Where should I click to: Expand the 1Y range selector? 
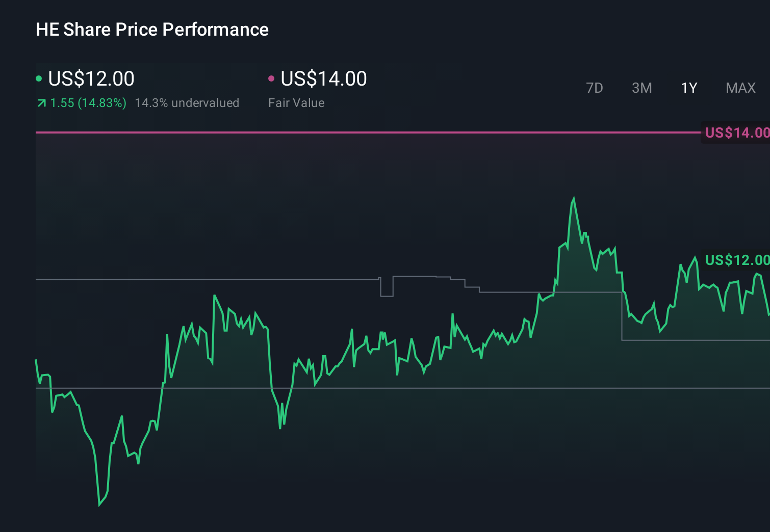[688, 88]
